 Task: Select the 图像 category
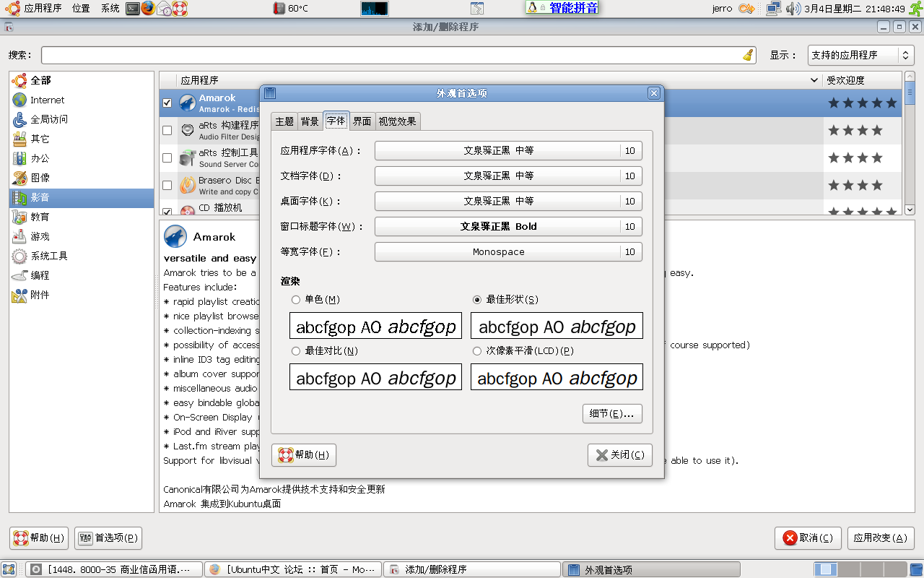(82, 178)
